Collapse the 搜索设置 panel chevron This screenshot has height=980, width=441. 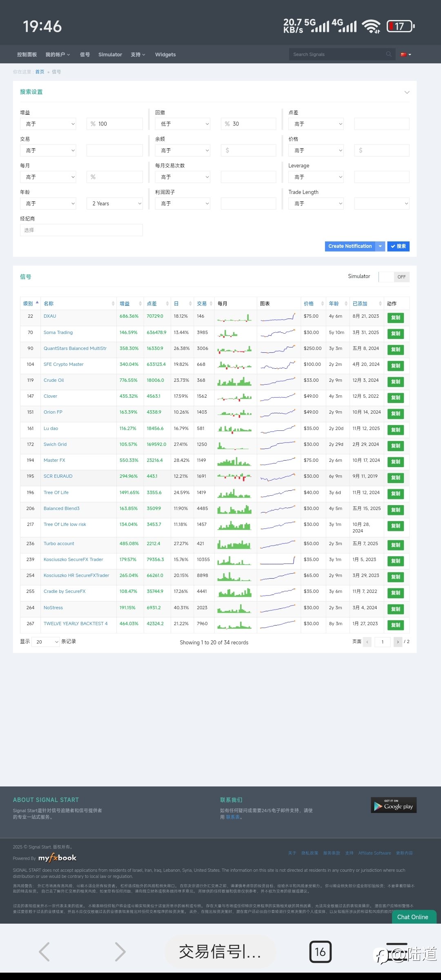pyautogui.click(x=407, y=92)
